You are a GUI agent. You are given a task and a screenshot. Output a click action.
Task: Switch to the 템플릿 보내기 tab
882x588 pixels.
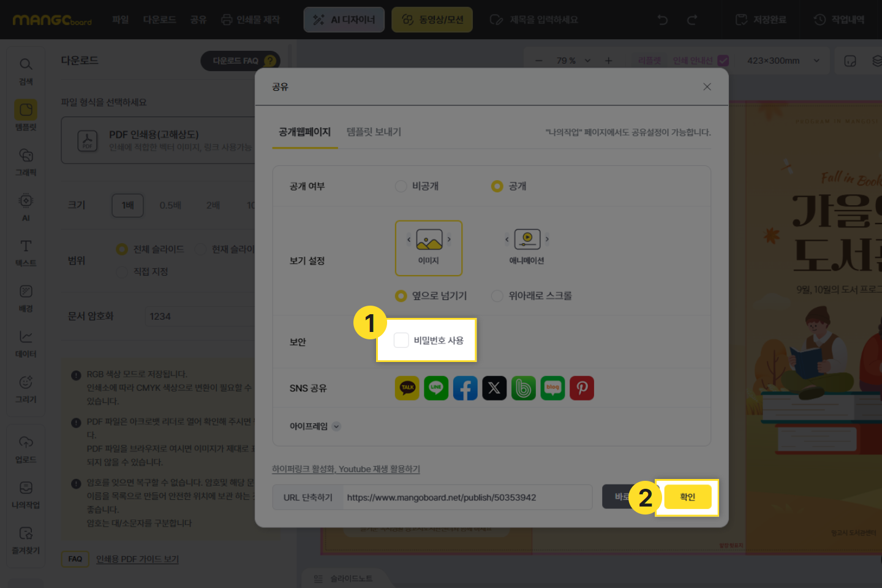tap(374, 132)
